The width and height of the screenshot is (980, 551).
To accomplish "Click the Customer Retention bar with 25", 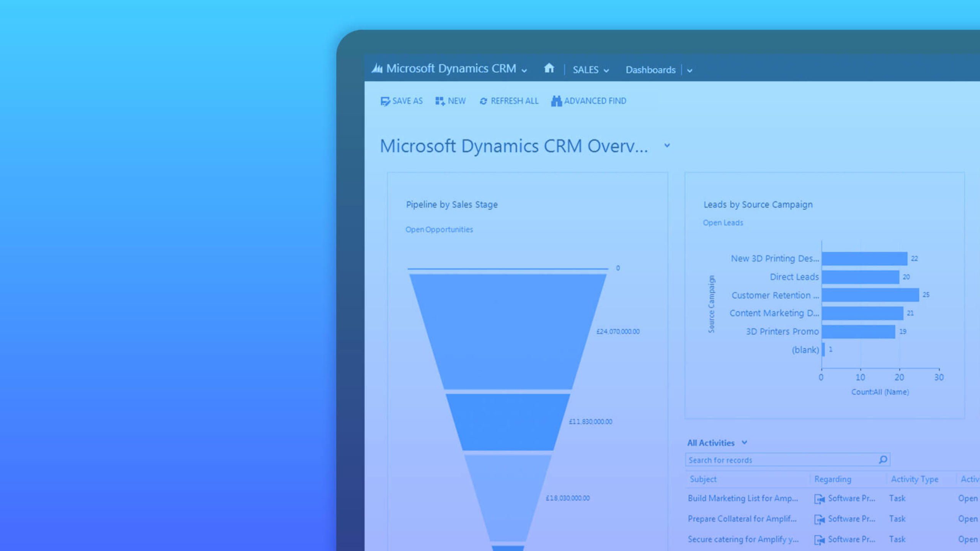I will click(870, 295).
